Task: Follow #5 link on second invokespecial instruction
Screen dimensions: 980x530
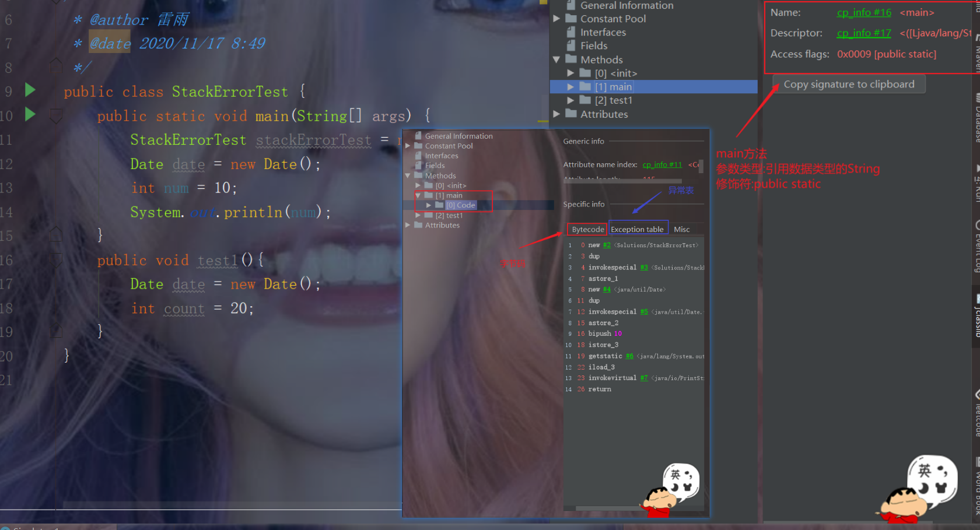Action: (644, 311)
